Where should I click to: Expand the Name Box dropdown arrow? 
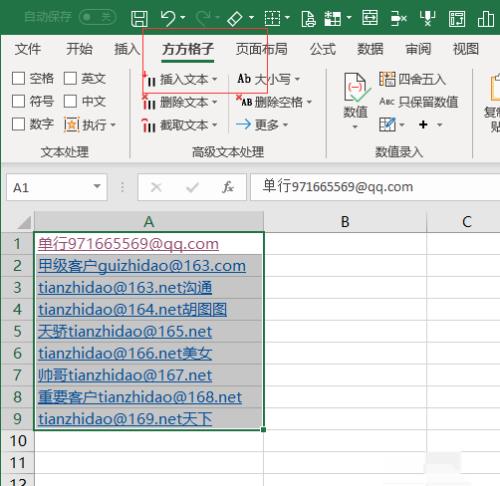[97, 186]
